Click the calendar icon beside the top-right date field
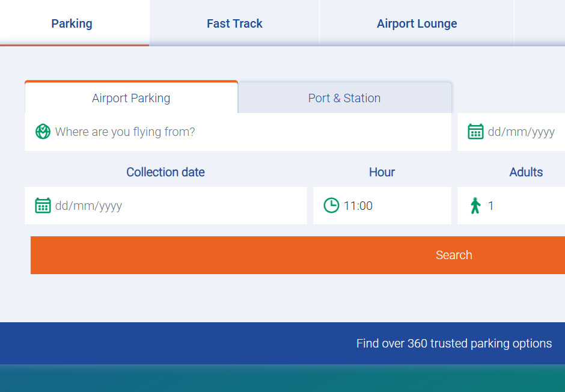 (x=475, y=132)
